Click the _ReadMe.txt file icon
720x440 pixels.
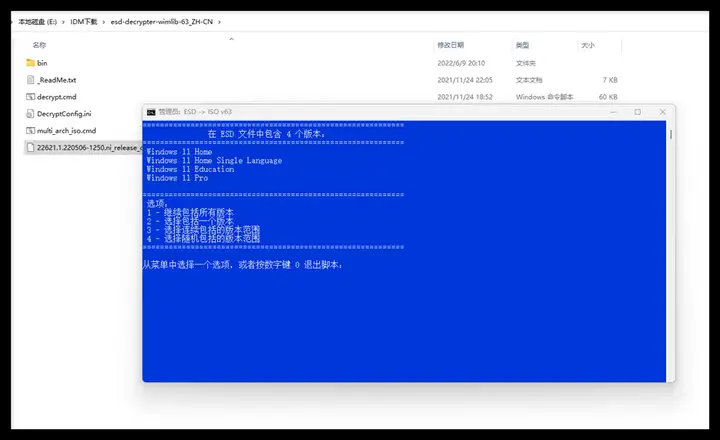pyautogui.click(x=30, y=79)
